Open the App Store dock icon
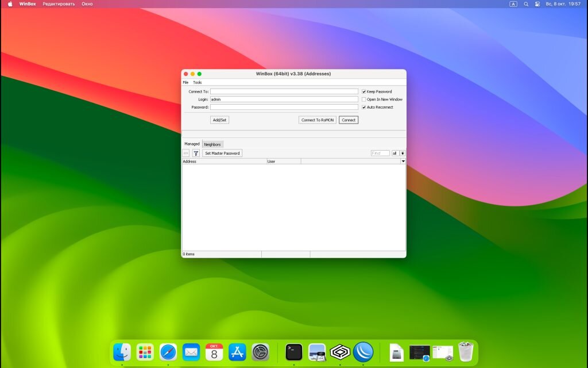This screenshot has width=588, height=368. click(237, 352)
